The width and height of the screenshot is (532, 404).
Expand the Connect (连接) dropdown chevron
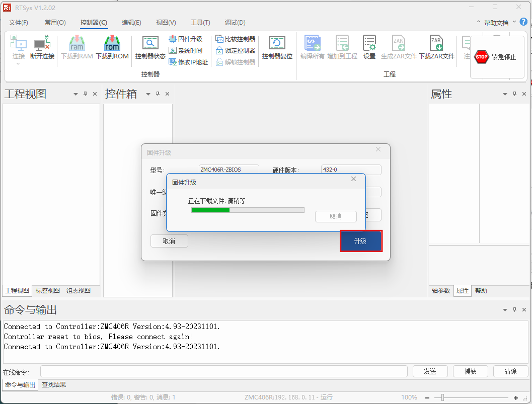18,64
